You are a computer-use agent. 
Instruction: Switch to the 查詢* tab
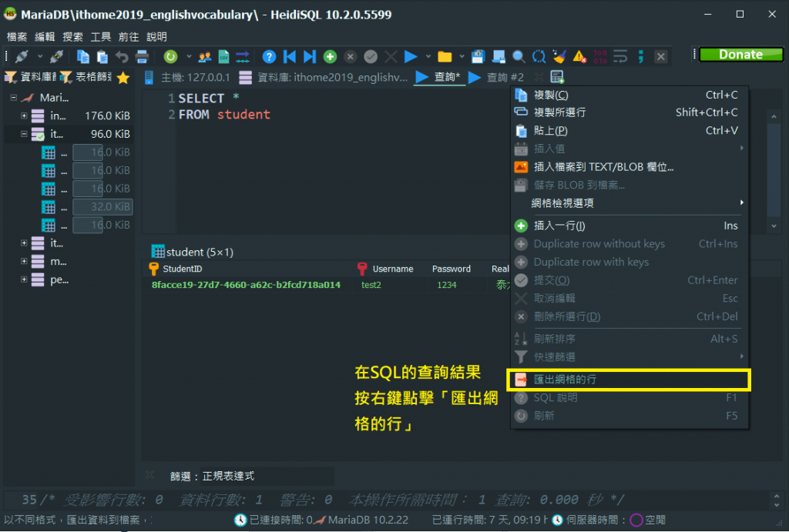point(438,77)
